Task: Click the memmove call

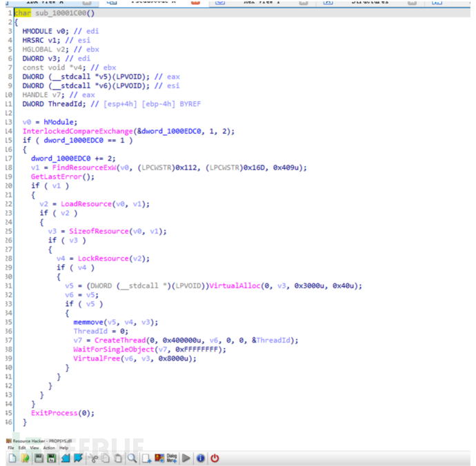Action: (88, 322)
